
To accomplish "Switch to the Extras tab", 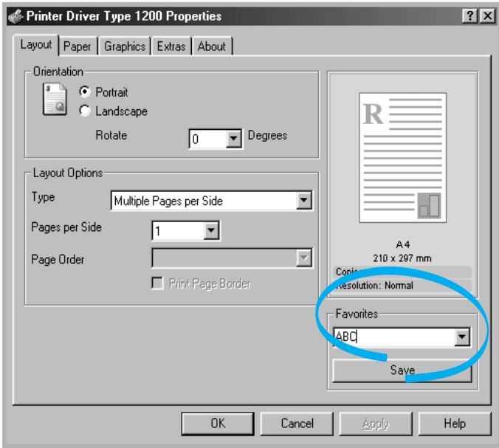I will tap(171, 46).
